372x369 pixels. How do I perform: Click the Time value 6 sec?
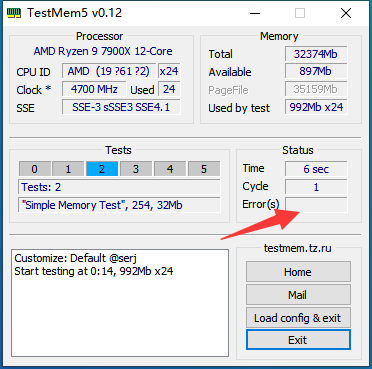coord(316,169)
